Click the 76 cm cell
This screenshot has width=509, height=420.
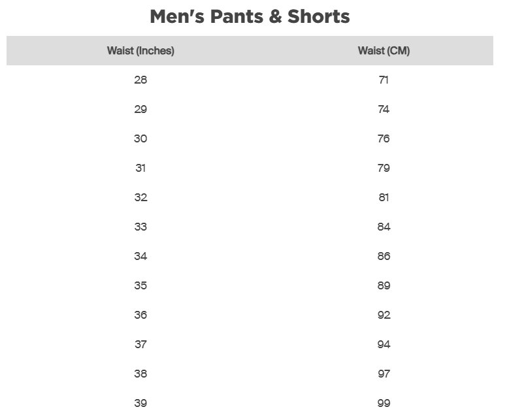click(x=384, y=138)
